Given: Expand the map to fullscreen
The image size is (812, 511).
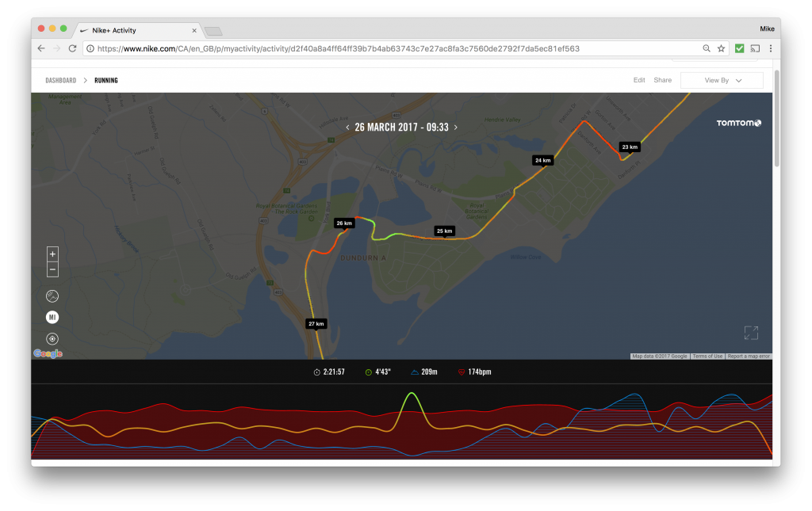Looking at the screenshot, I should [x=751, y=333].
